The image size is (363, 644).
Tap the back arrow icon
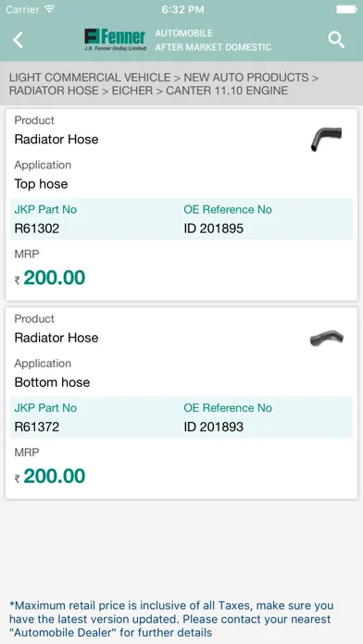point(19,41)
